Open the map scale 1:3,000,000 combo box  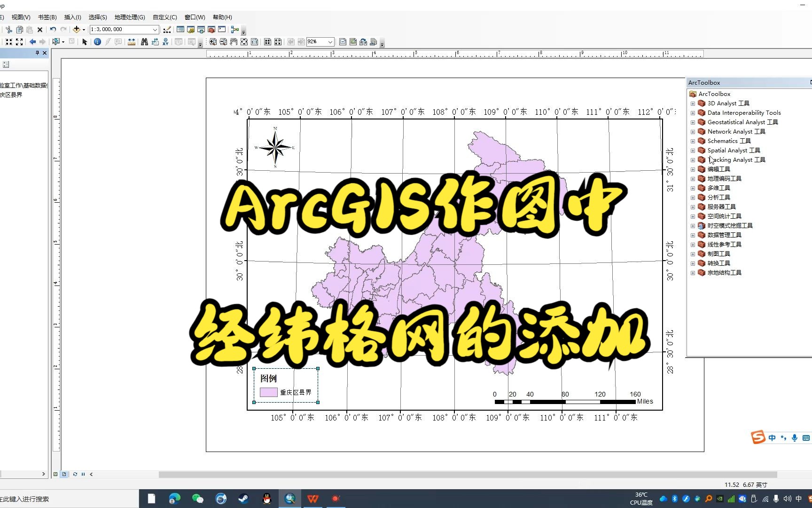[124, 29]
